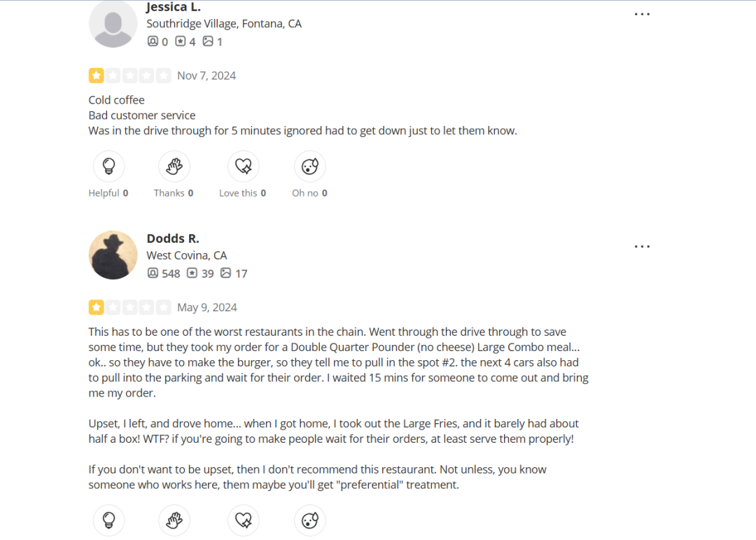The width and height of the screenshot is (756, 540).
Task: Click Dodds R.'s profile photo
Action: tap(113, 255)
